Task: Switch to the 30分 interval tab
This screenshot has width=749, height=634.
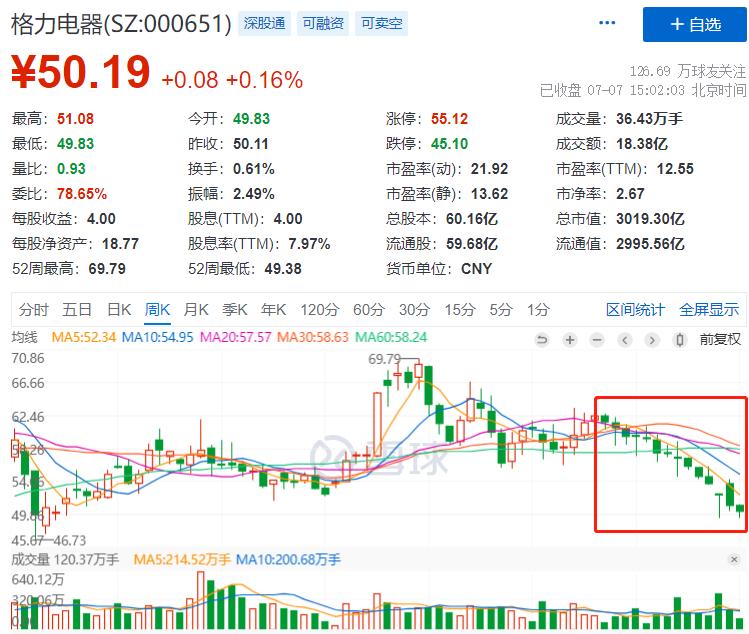Action: coord(414,310)
